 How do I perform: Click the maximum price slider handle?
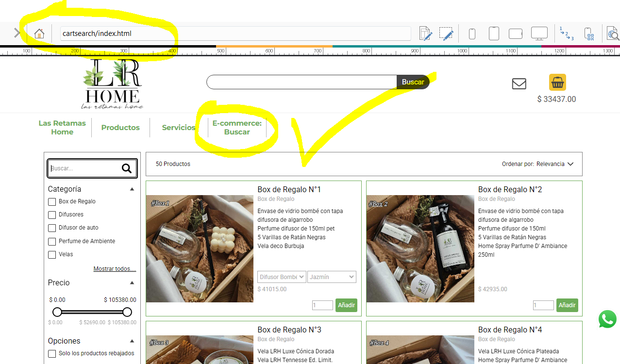[127, 312]
